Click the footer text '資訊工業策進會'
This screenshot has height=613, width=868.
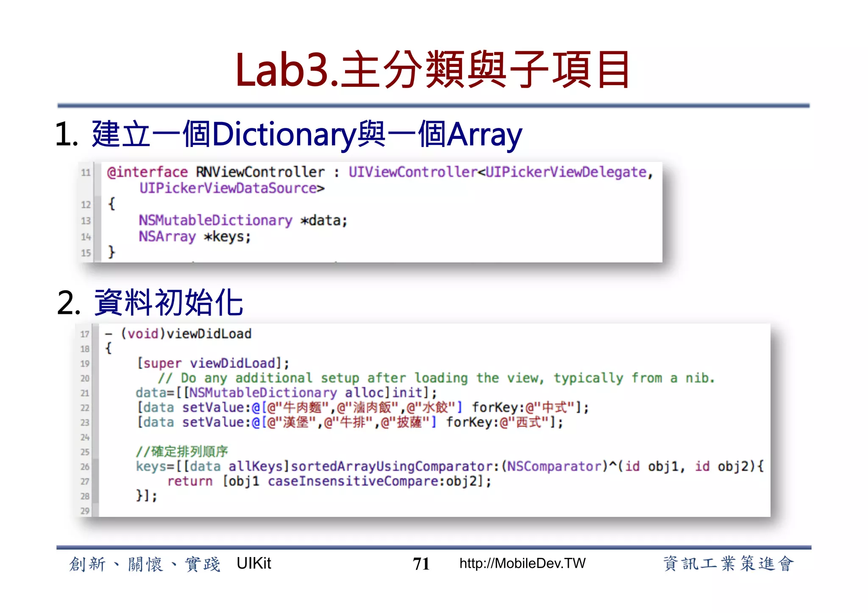(x=729, y=564)
